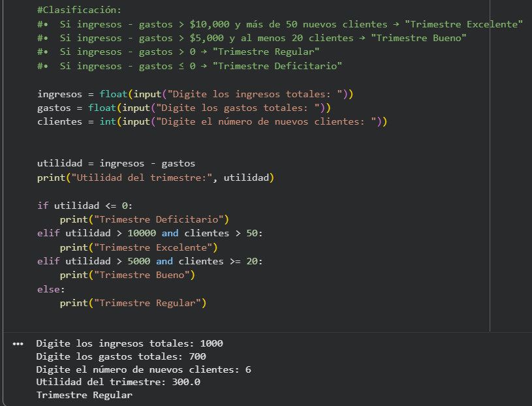Open the output options three-dots menu
This screenshot has height=406, width=532.
18,343
